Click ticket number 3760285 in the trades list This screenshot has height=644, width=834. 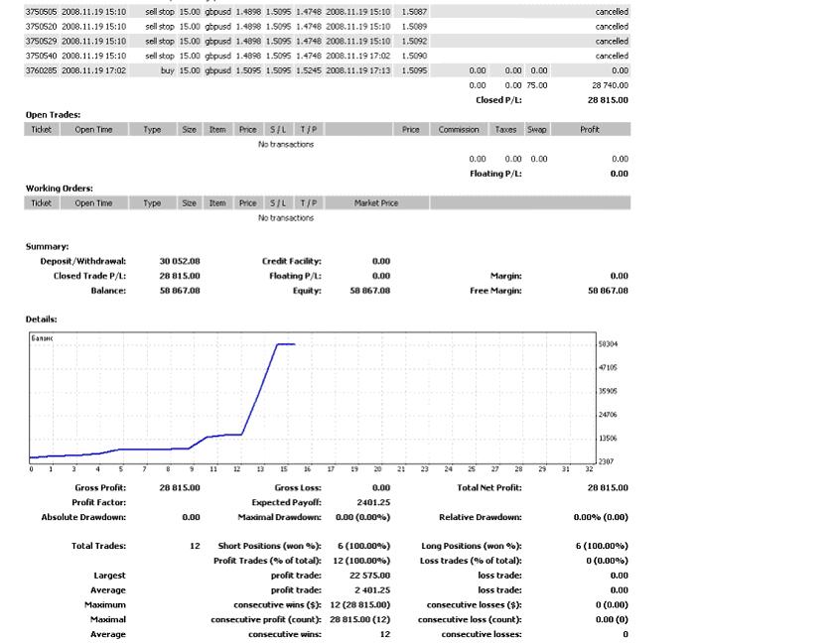pyautogui.click(x=42, y=70)
